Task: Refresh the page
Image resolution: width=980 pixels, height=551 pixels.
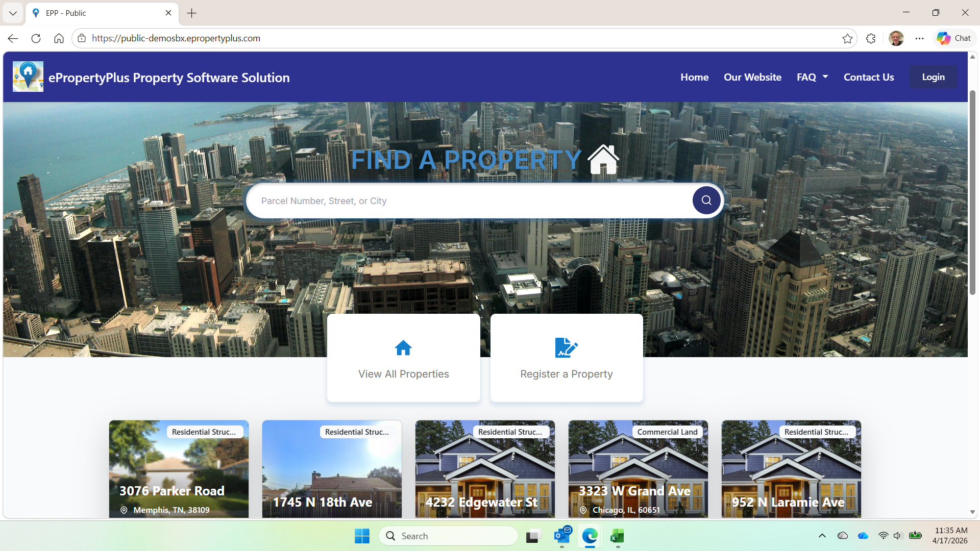Action: [x=36, y=38]
